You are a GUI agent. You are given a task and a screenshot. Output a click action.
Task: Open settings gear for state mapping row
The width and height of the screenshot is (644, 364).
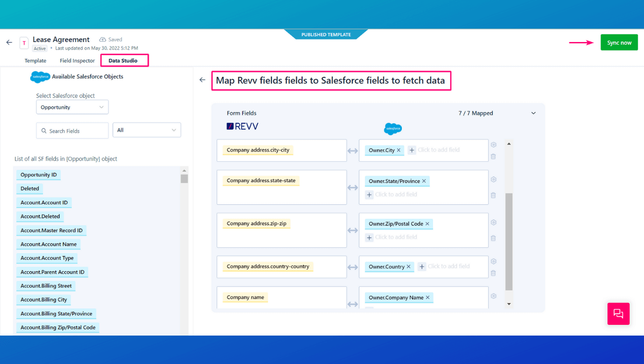tap(493, 180)
